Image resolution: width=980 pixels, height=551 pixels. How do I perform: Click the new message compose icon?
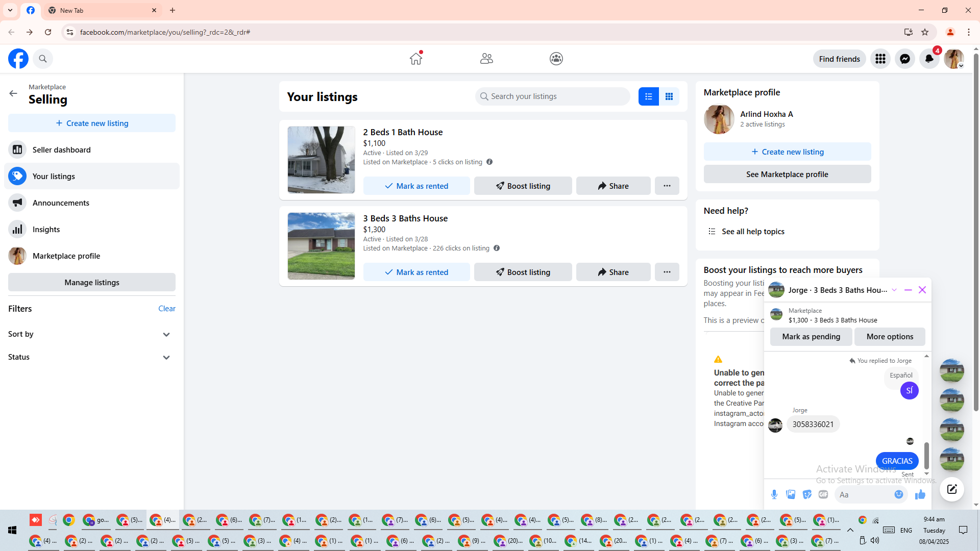point(951,489)
